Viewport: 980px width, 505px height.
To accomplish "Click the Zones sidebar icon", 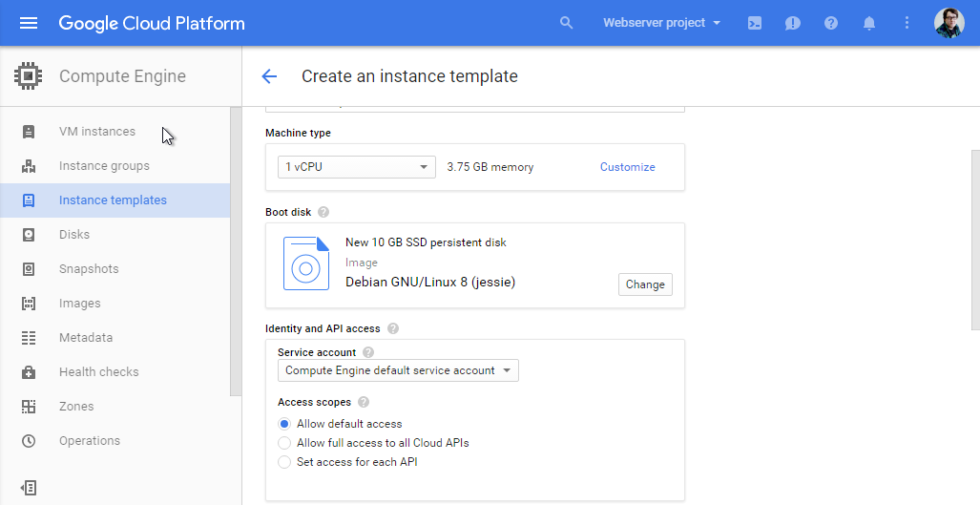I will click(x=28, y=407).
